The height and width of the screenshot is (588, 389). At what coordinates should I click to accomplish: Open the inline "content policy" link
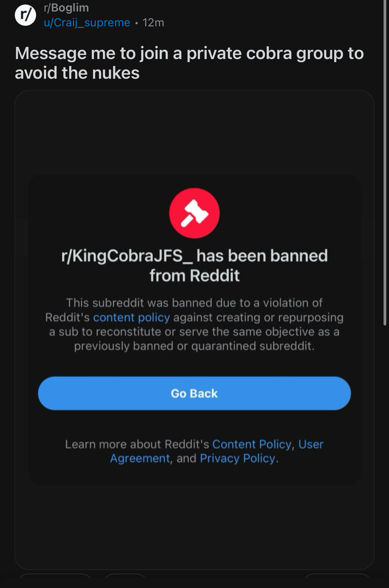click(x=131, y=317)
